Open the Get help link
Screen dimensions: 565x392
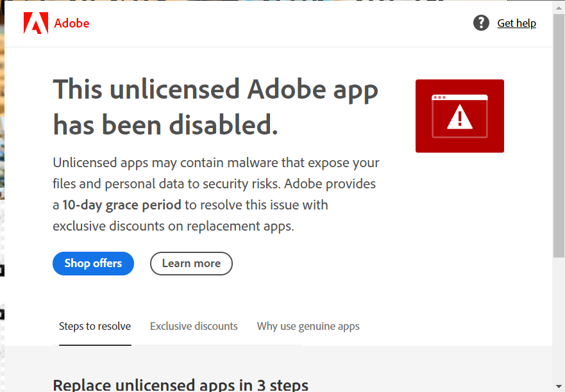click(516, 23)
